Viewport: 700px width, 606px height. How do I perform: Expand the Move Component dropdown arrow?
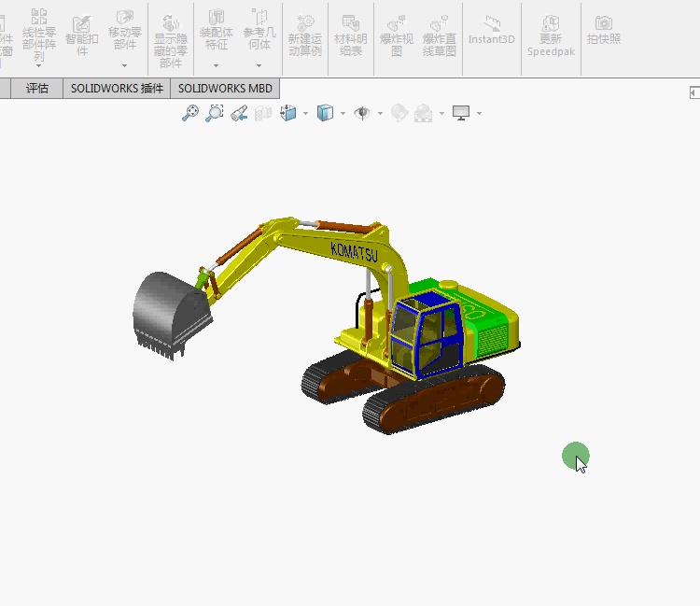coord(124,65)
